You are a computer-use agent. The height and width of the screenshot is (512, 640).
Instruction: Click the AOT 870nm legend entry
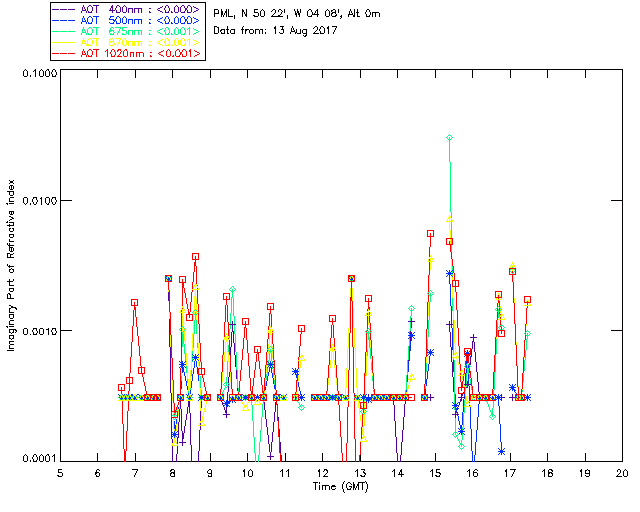[x=128, y=42]
